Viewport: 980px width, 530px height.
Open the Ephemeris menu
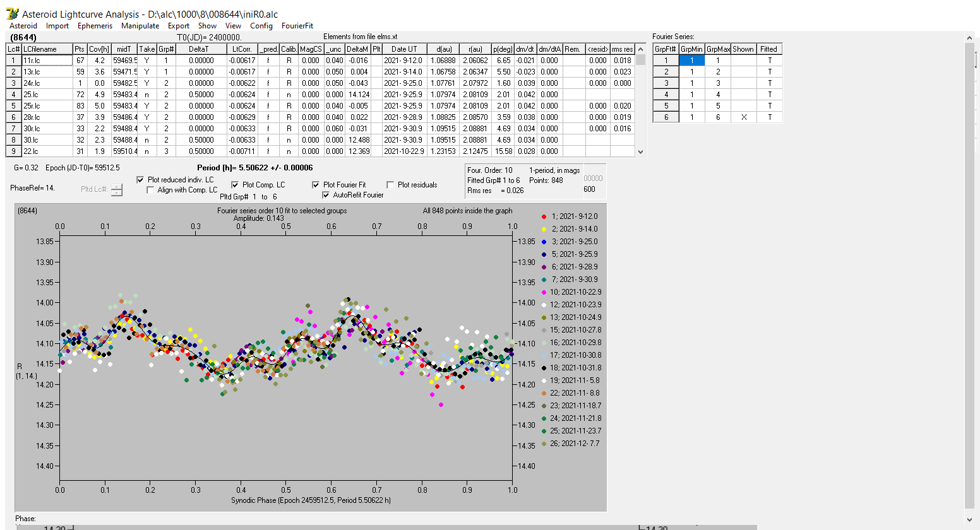click(x=95, y=26)
